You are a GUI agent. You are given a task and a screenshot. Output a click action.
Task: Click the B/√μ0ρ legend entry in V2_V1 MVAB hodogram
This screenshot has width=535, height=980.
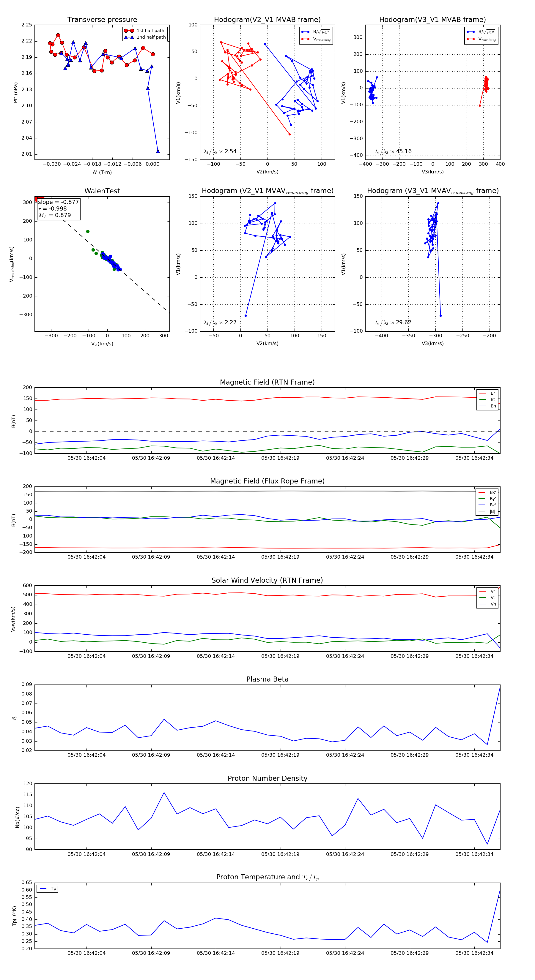316,32
